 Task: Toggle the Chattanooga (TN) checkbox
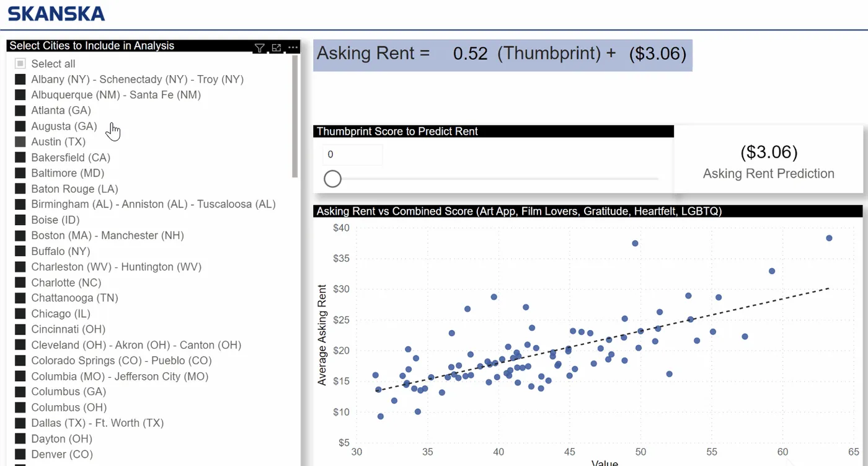tap(20, 298)
